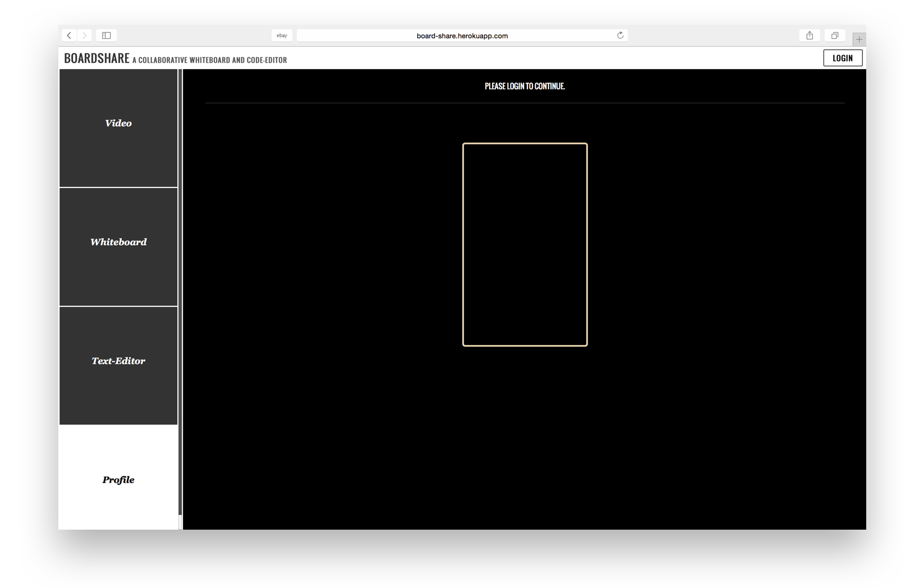This screenshot has height=588, width=924.
Task: Click the tan-outlined login box
Action: 525,245
